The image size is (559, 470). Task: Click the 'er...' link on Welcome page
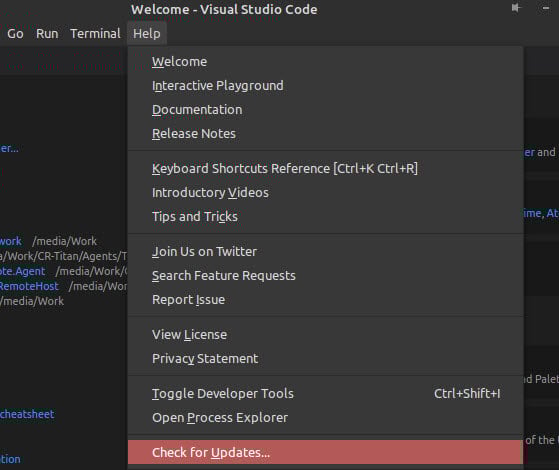coord(9,148)
